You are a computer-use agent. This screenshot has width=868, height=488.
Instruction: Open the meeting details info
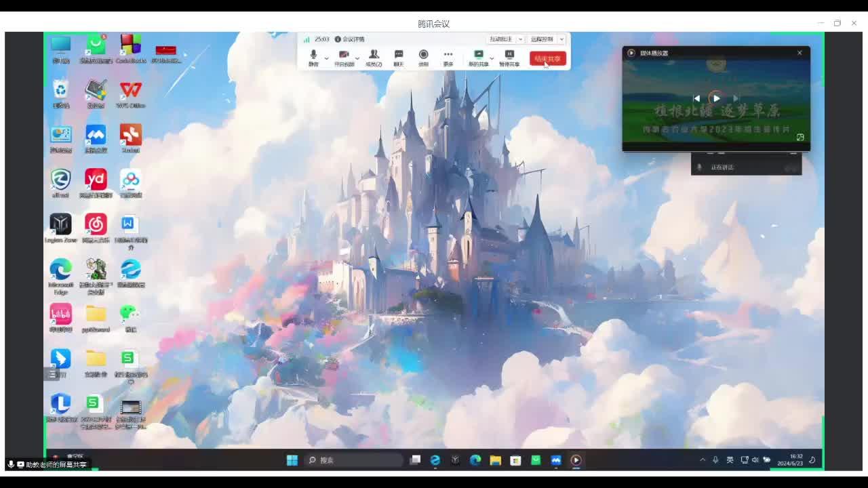pyautogui.click(x=349, y=39)
